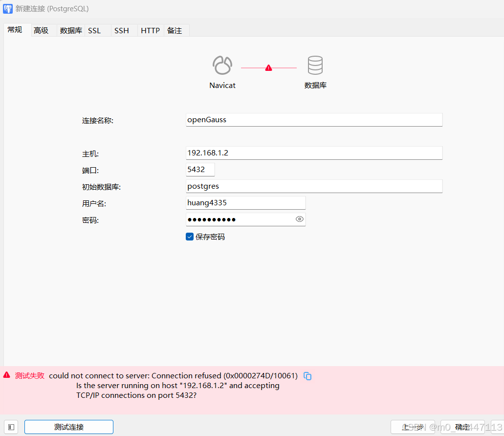504x436 pixels.
Task: Open the SSL tab
Action: point(94,30)
